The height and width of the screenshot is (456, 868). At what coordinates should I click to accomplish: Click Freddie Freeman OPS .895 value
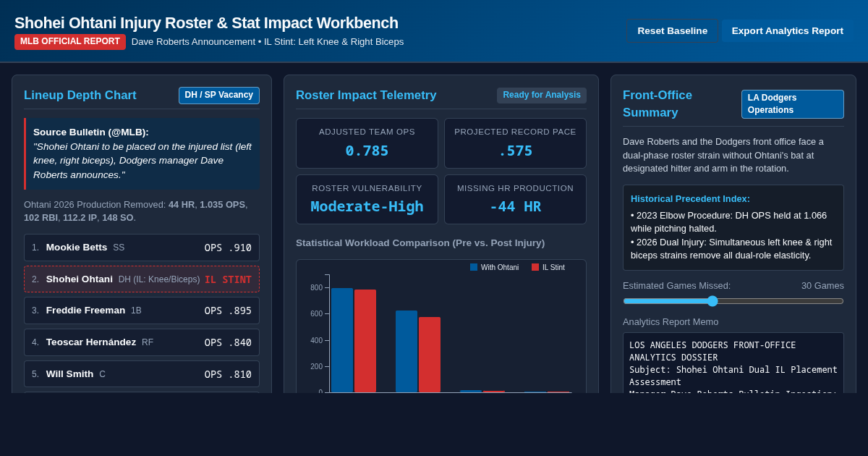click(228, 311)
